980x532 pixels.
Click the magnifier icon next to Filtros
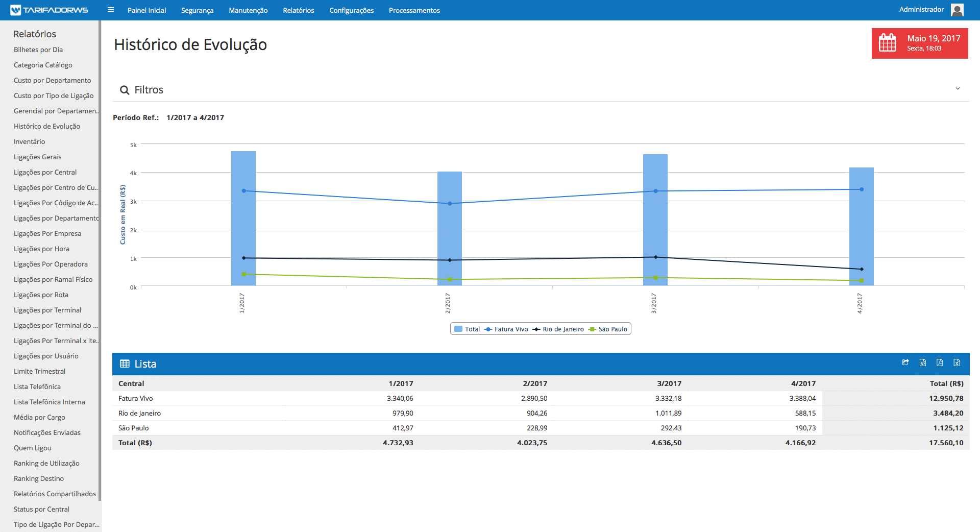coord(124,90)
